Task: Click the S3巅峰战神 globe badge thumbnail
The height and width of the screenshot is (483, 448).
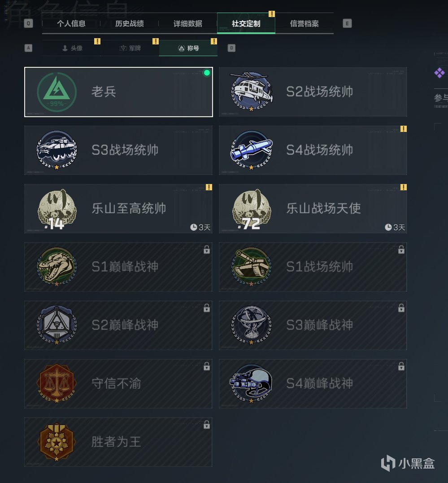Action: coord(252,325)
